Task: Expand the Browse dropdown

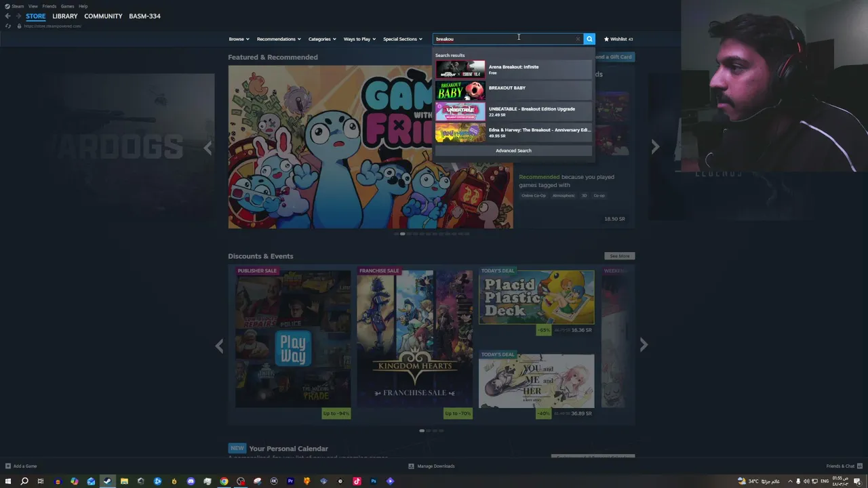Action: tap(239, 39)
